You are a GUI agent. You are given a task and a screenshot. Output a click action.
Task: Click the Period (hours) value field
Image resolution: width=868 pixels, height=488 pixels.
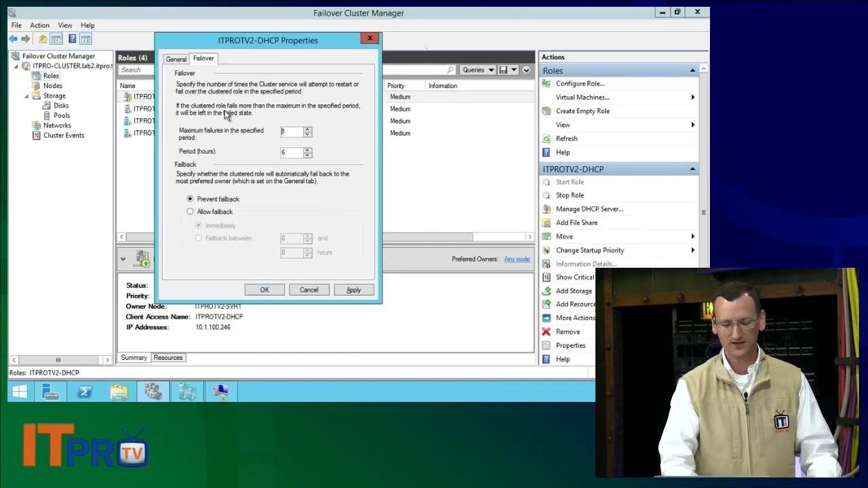click(x=292, y=152)
